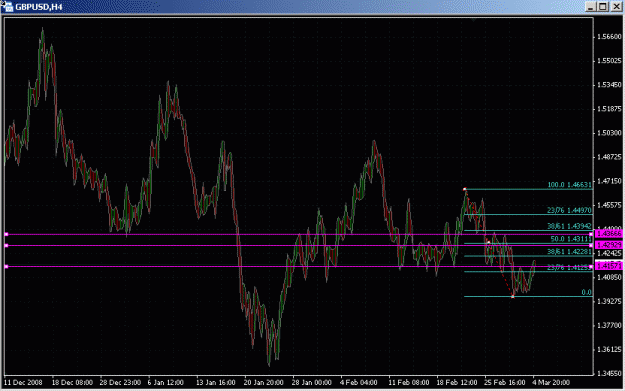Viewport: 625px width, 391px height.
Task: Click the magenta 1.42929 price tag
Action: [x=609, y=245]
